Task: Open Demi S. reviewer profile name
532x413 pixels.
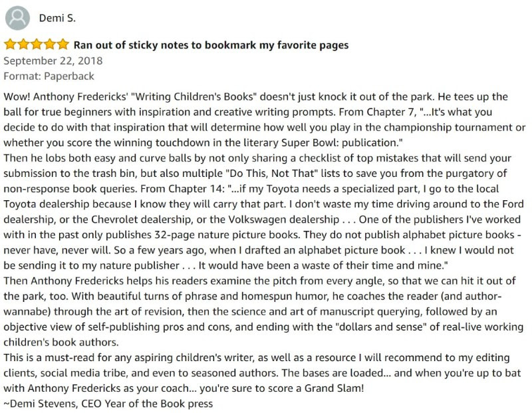Action: (x=57, y=18)
